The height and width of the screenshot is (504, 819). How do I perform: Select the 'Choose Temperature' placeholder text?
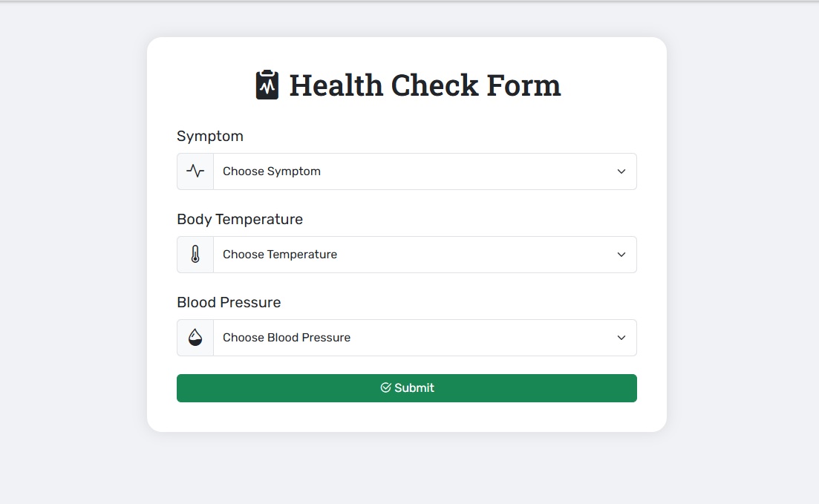tap(280, 255)
